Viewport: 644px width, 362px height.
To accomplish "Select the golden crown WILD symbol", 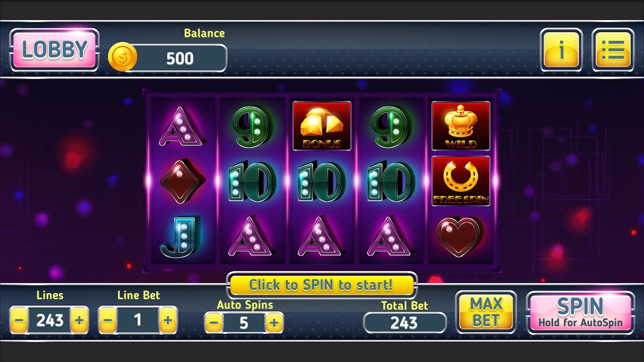I will (x=461, y=126).
